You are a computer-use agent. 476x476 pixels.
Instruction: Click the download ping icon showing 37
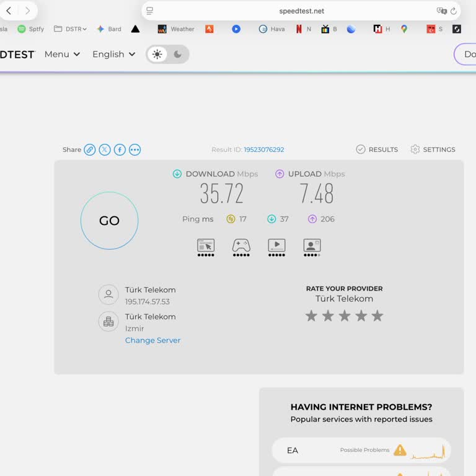[x=271, y=219]
